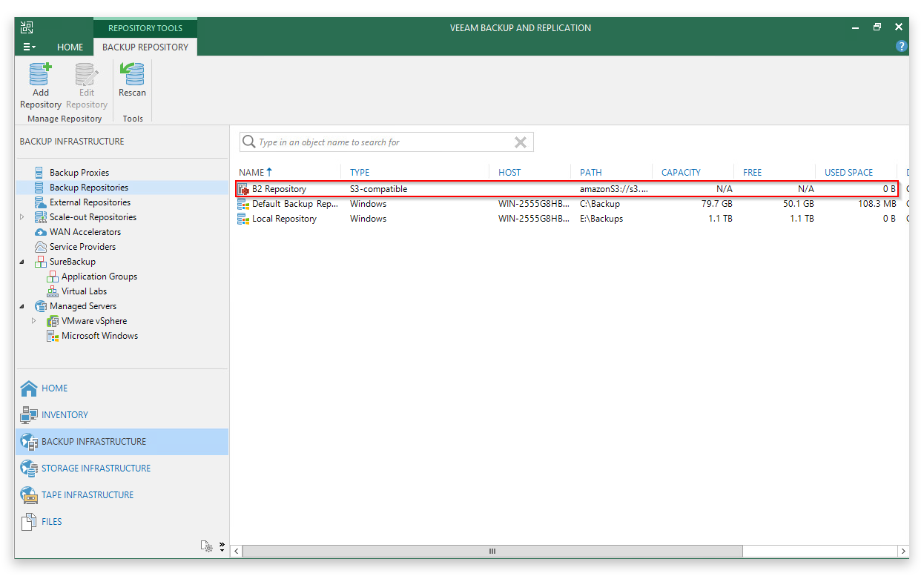The height and width of the screenshot is (576, 924).
Task: Select Managed Servers tree node
Action: pos(83,306)
